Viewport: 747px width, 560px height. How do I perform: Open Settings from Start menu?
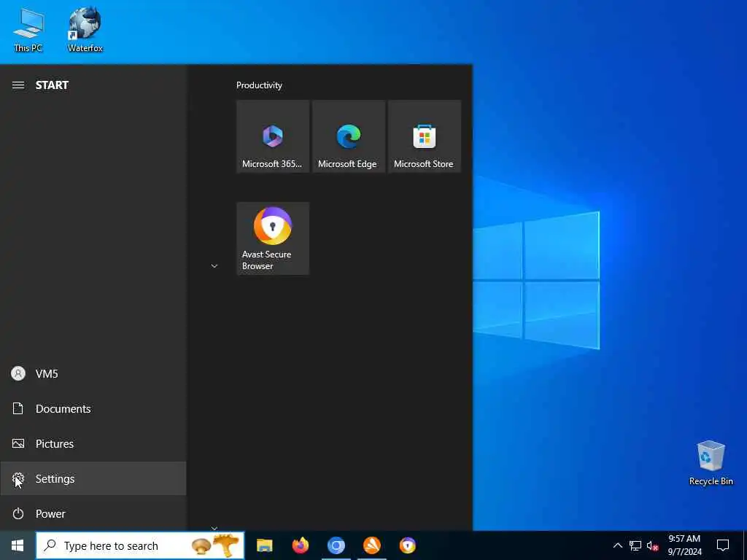click(93, 478)
